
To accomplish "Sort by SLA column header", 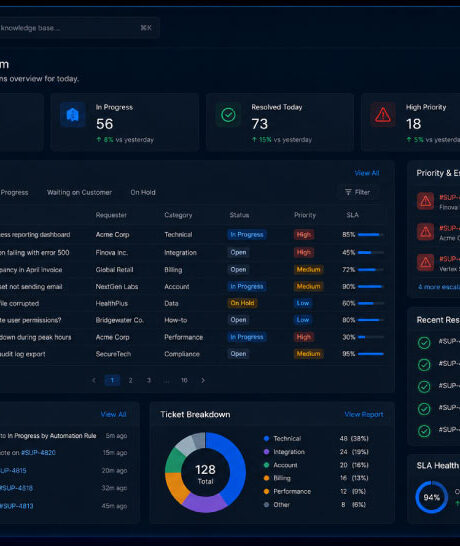I will [x=352, y=215].
